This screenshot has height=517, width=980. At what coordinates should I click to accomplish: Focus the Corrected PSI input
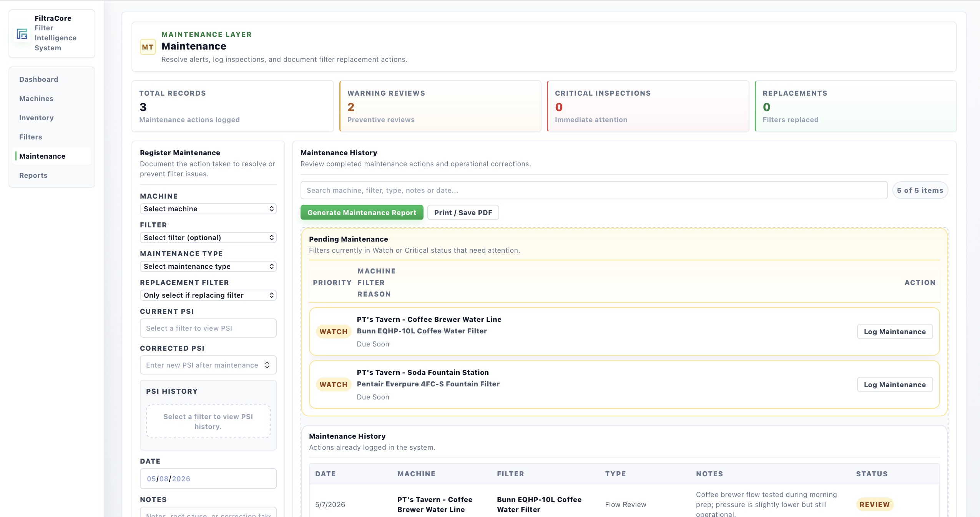tap(208, 365)
